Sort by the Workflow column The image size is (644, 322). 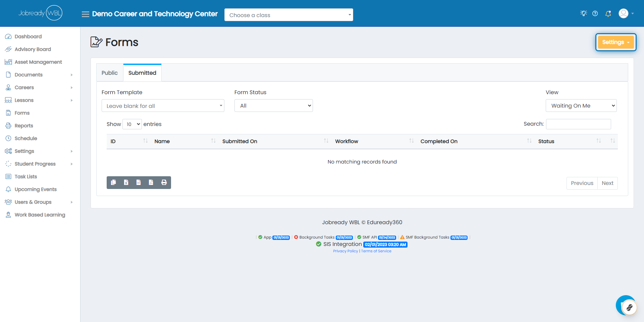(374, 141)
